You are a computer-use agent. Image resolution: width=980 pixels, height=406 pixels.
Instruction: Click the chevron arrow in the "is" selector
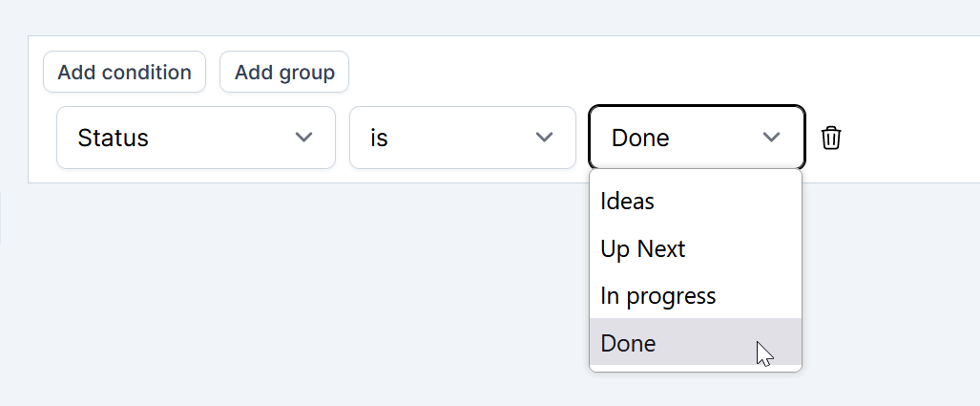click(x=544, y=138)
